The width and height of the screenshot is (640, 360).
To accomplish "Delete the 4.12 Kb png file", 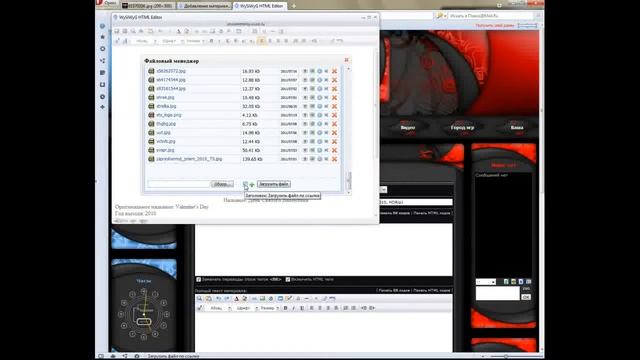I will 334,115.
